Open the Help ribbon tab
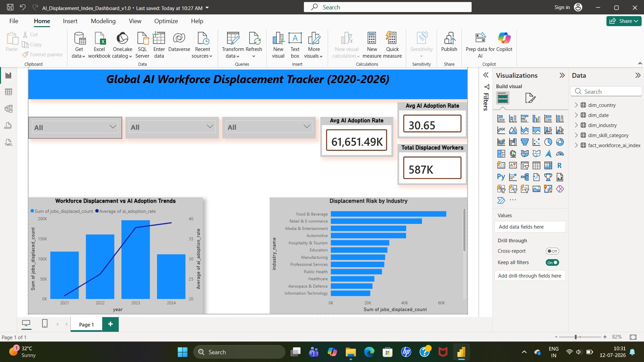The height and width of the screenshot is (362, 644). tap(197, 21)
